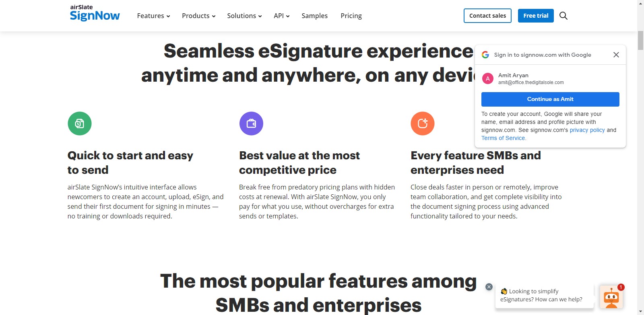Image resolution: width=644 pixels, height=315 pixels.
Task: Expand the Features dropdown menu
Action: [x=153, y=16]
